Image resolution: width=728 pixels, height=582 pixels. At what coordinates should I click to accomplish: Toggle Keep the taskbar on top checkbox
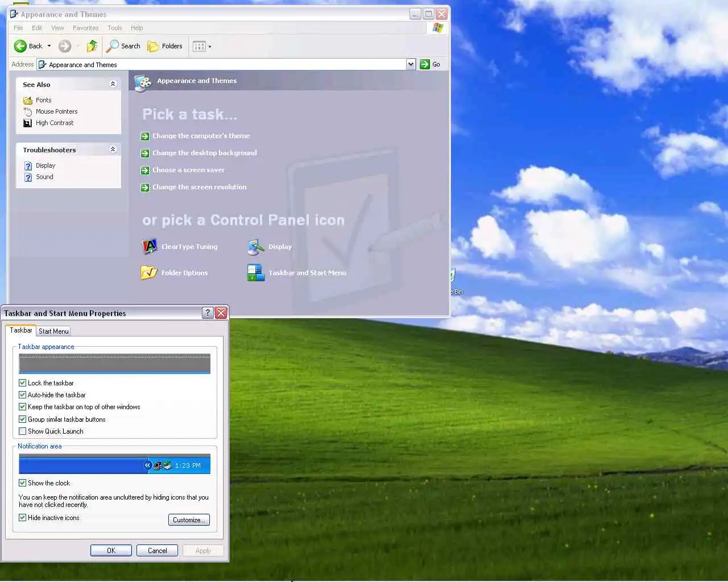[x=22, y=407]
